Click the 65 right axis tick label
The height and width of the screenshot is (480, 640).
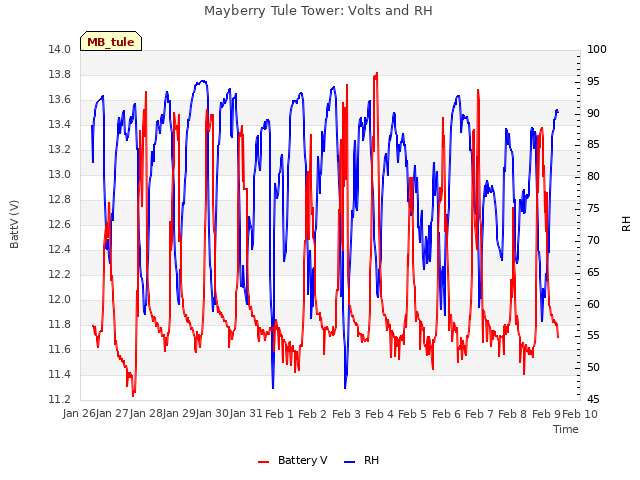click(593, 272)
